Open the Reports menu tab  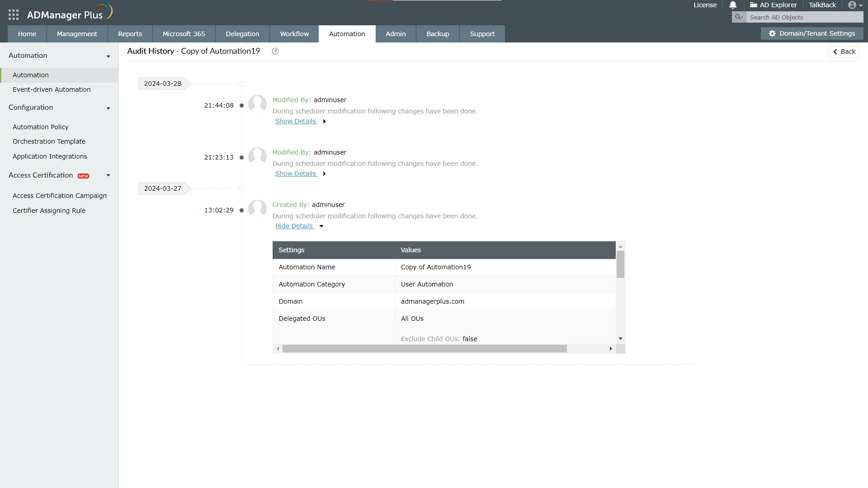(x=130, y=34)
